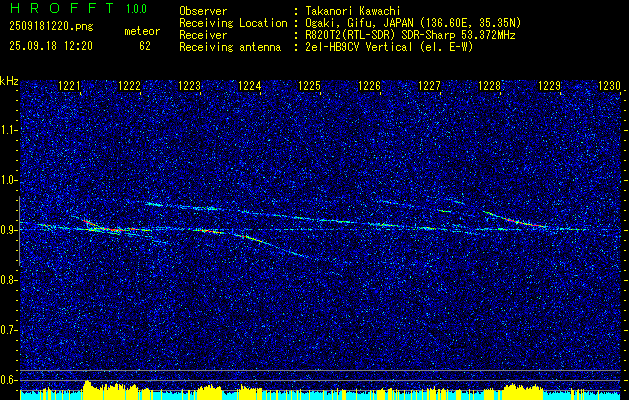Click the 1226 time marker

point(369,85)
